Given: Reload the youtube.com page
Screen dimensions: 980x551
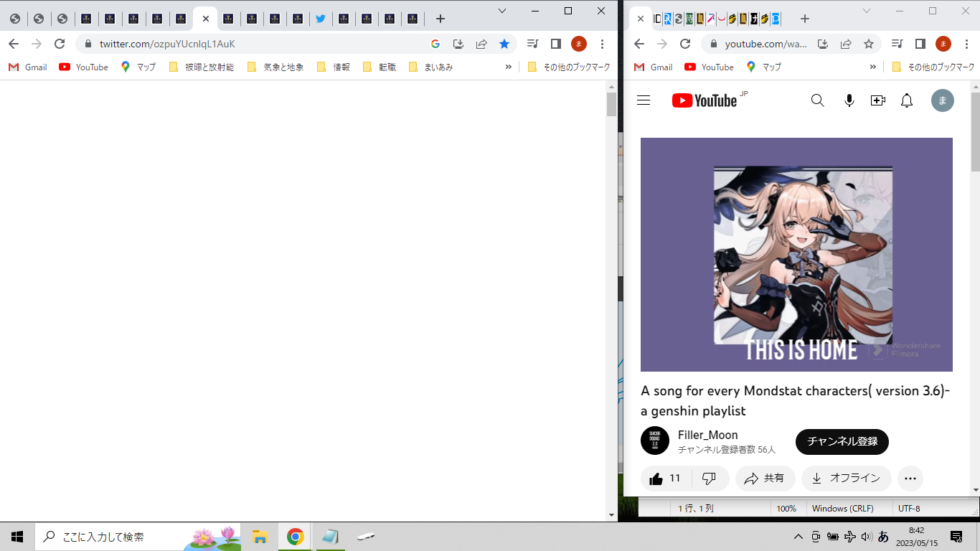Looking at the screenshot, I should click(685, 44).
